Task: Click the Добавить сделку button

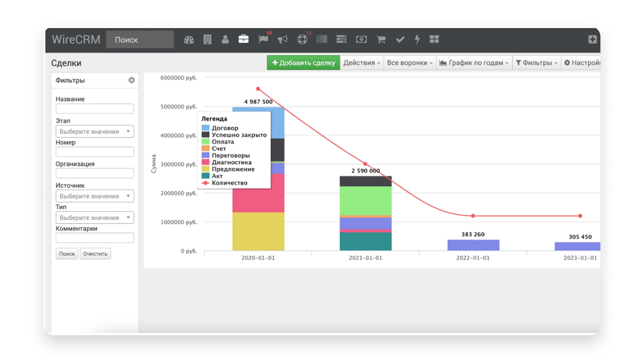Action: point(303,63)
